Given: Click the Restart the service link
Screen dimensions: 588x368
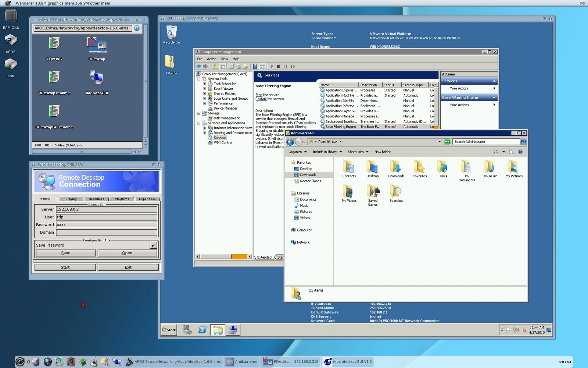Looking at the screenshot, I should (261, 99).
